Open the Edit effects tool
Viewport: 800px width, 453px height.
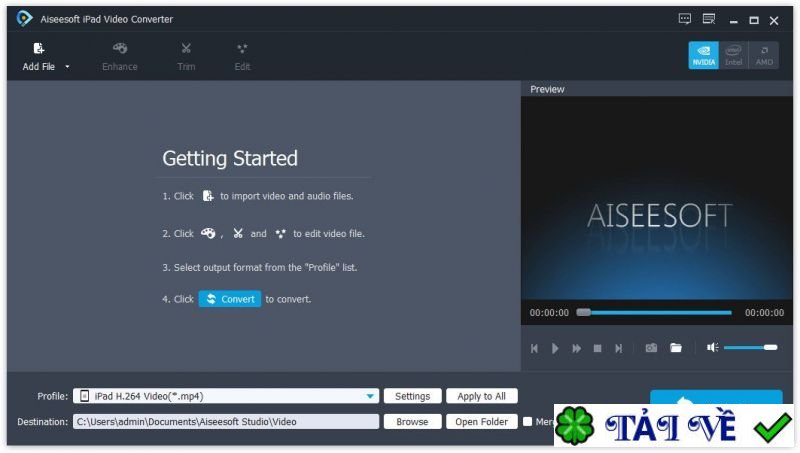[x=242, y=56]
